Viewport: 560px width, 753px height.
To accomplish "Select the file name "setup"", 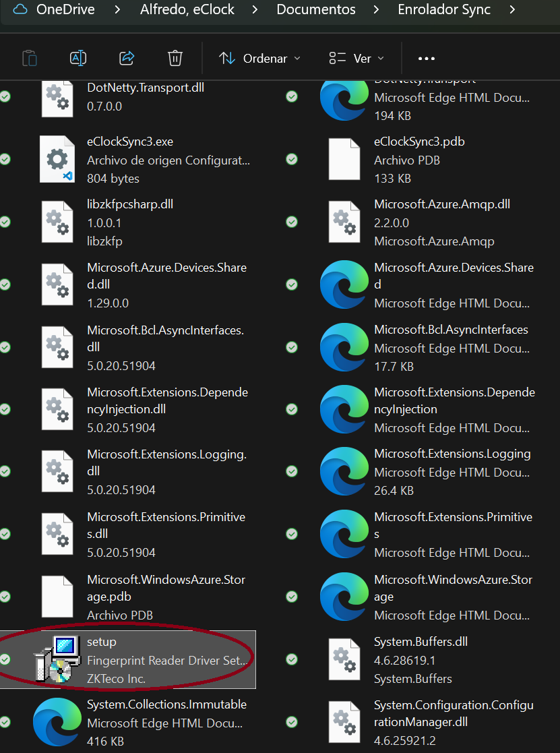I will tap(102, 642).
